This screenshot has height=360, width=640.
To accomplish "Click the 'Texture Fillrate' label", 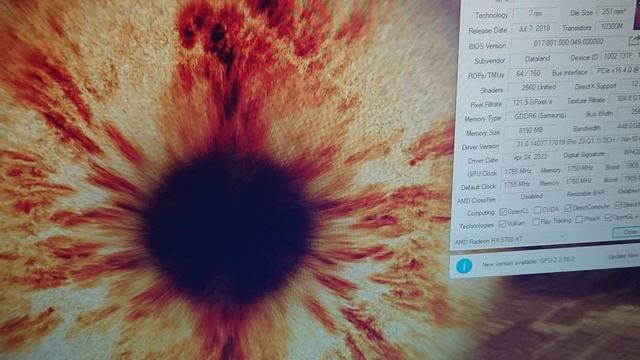I will click(586, 100).
